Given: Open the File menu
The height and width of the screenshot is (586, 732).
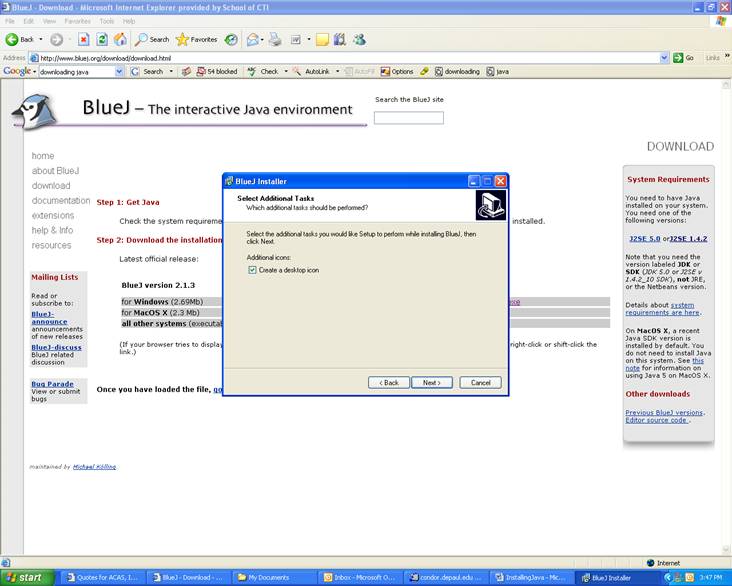Looking at the screenshot, I should [x=10, y=21].
